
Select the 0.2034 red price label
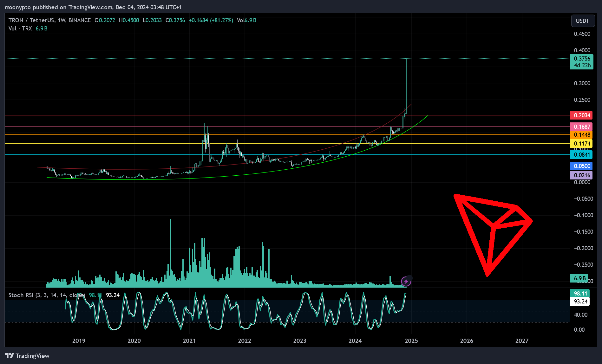pyautogui.click(x=581, y=115)
